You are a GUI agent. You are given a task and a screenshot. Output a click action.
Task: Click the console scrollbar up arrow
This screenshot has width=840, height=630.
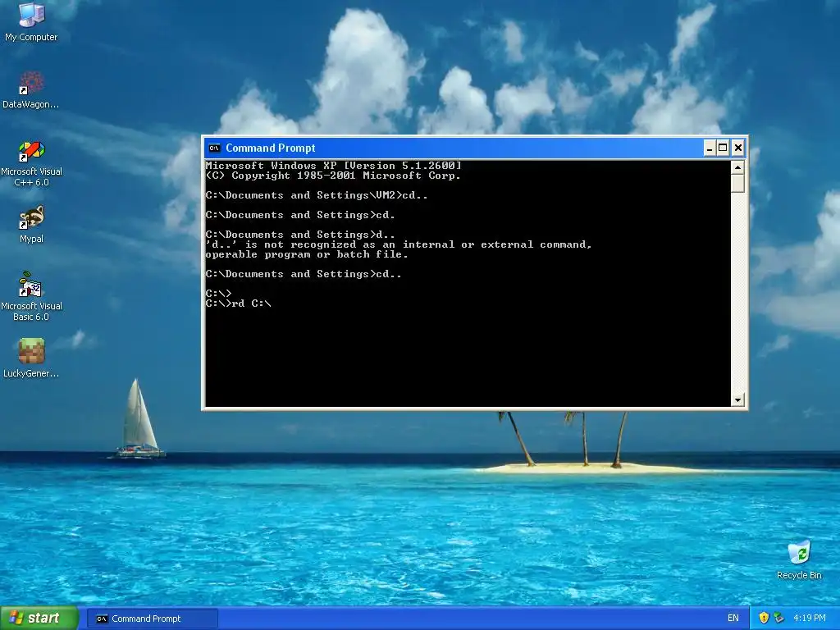[737, 167]
